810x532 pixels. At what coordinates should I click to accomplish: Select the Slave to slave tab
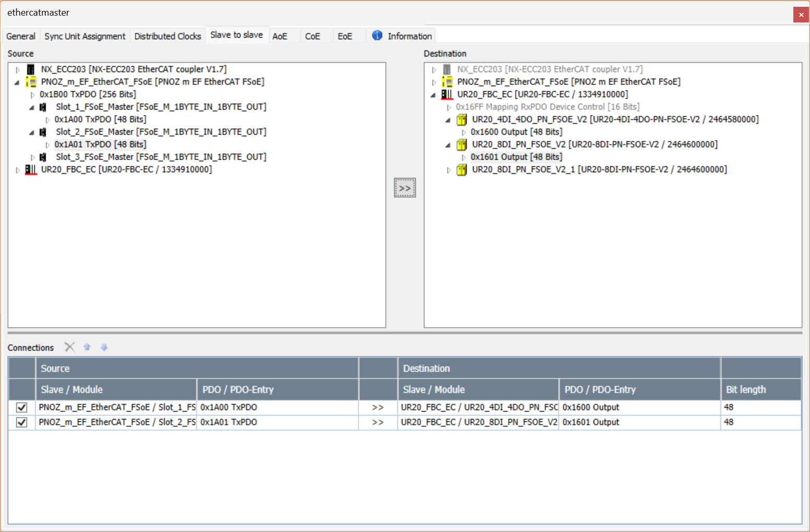click(x=237, y=35)
